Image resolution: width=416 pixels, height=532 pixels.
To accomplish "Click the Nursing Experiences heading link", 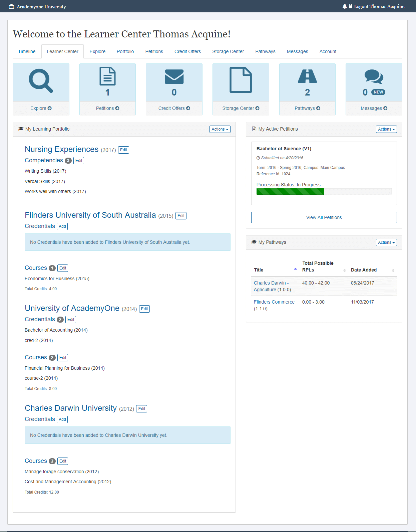I will point(62,149).
